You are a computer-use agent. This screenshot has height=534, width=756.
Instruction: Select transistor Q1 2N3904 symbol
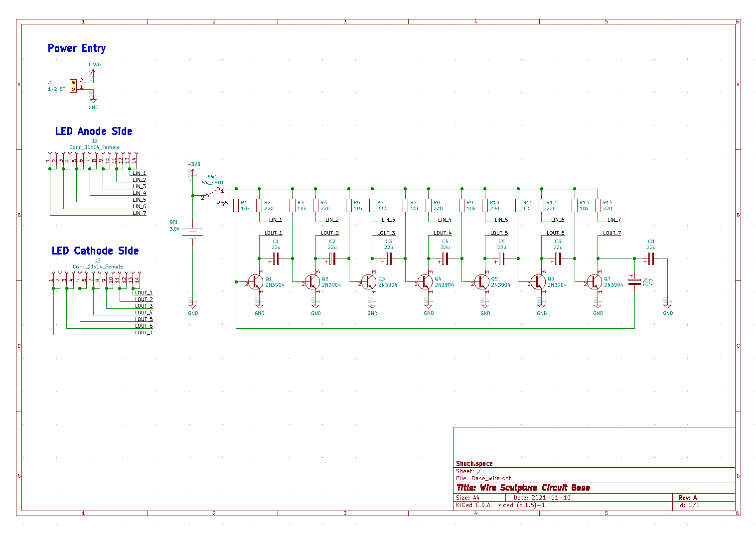[x=256, y=281]
